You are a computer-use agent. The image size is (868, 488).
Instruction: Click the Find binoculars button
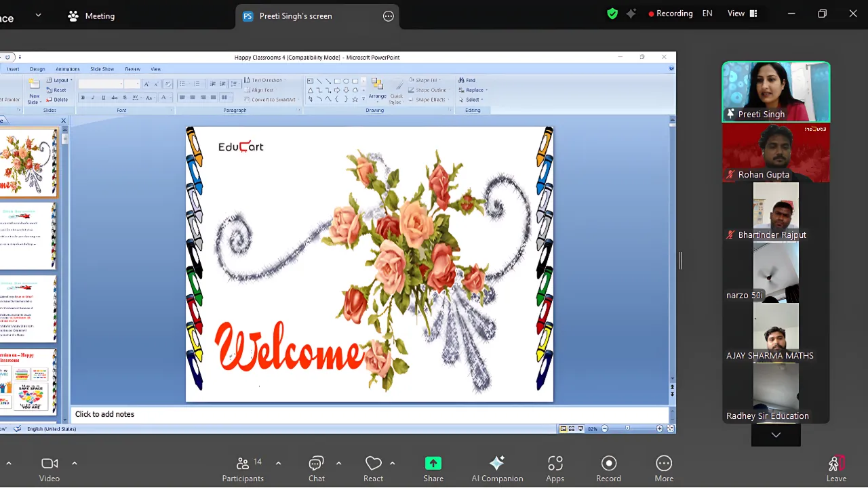point(467,80)
